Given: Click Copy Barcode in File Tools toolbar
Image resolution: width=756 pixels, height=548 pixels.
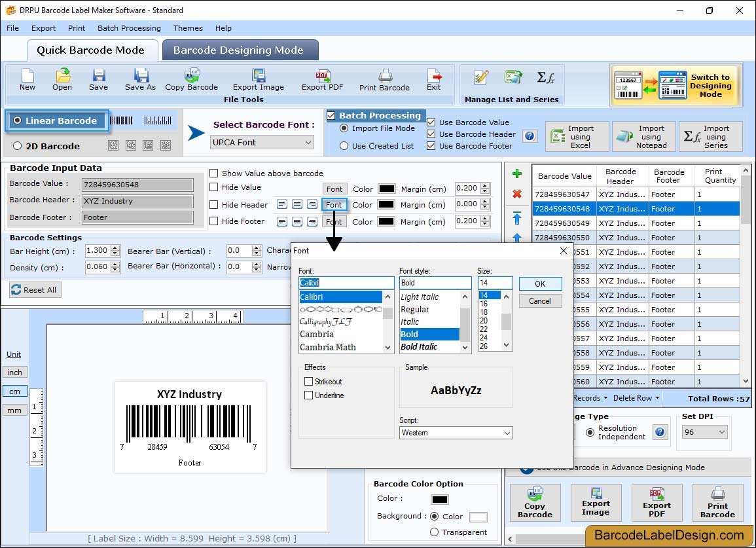Looking at the screenshot, I should tap(191, 80).
